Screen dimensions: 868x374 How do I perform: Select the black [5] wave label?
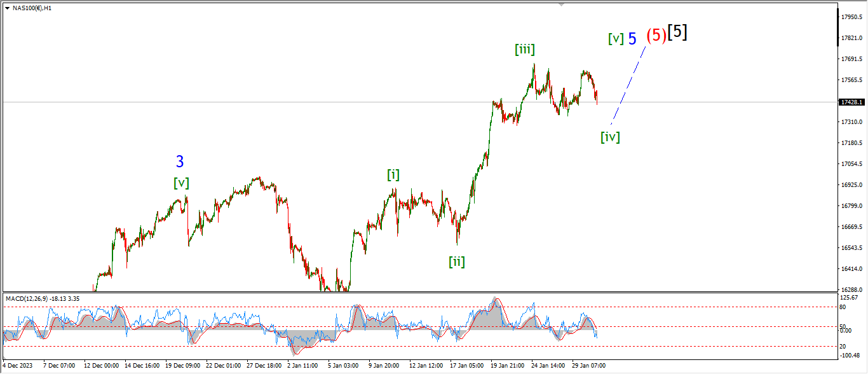(x=677, y=32)
